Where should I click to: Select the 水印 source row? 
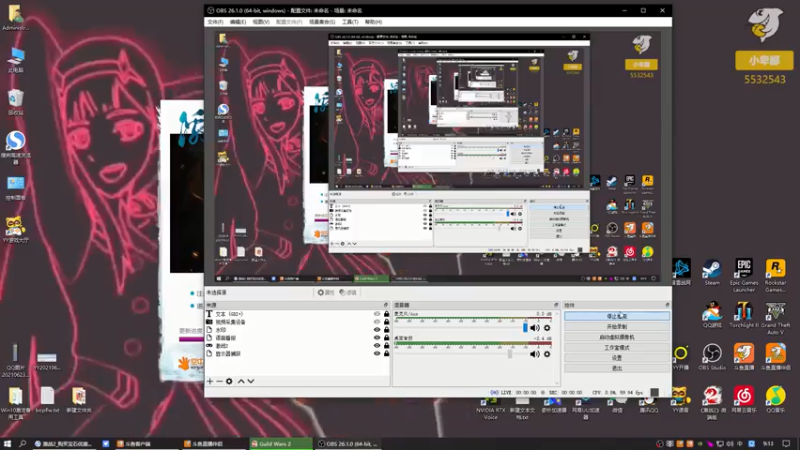pyautogui.click(x=296, y=330)
